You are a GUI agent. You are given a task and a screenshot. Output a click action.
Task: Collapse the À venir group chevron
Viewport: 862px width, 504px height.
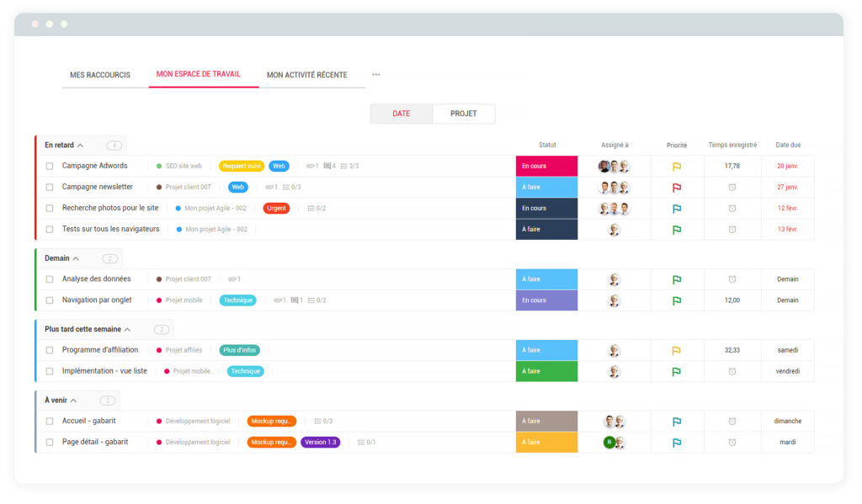pyautogui.click(x=74, y=401)
